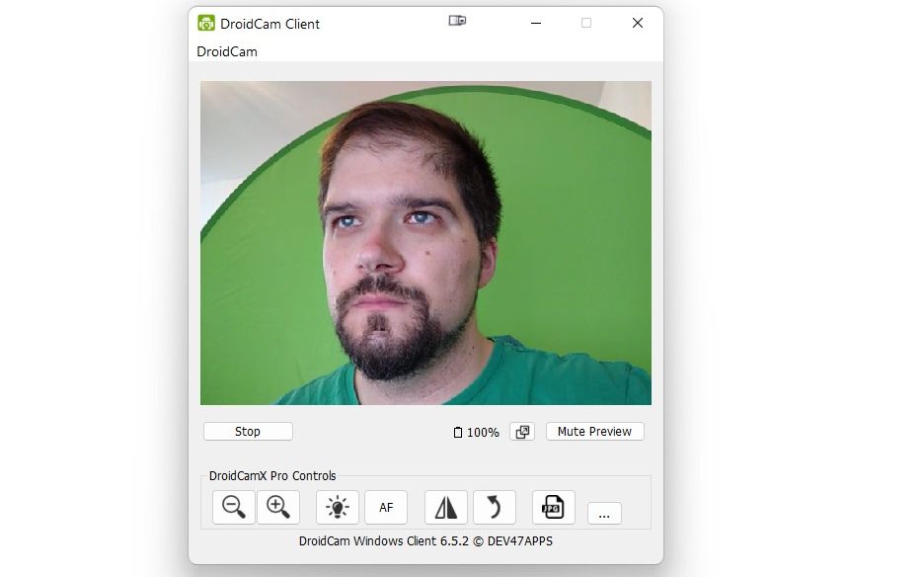Trigger autofocus with the AF button
Viewport: 924px width, 577px height.
click(386, 507)
